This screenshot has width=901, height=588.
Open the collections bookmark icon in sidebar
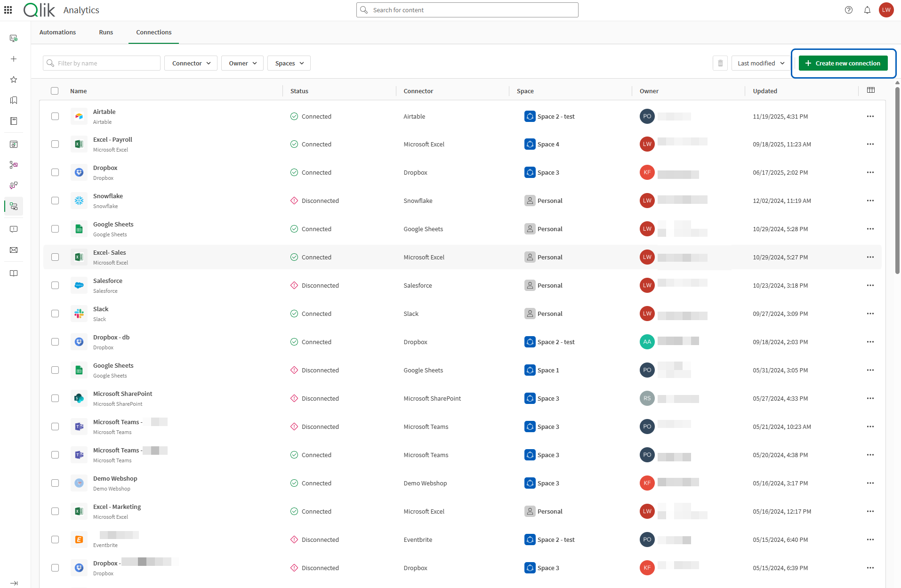point(14,100)
